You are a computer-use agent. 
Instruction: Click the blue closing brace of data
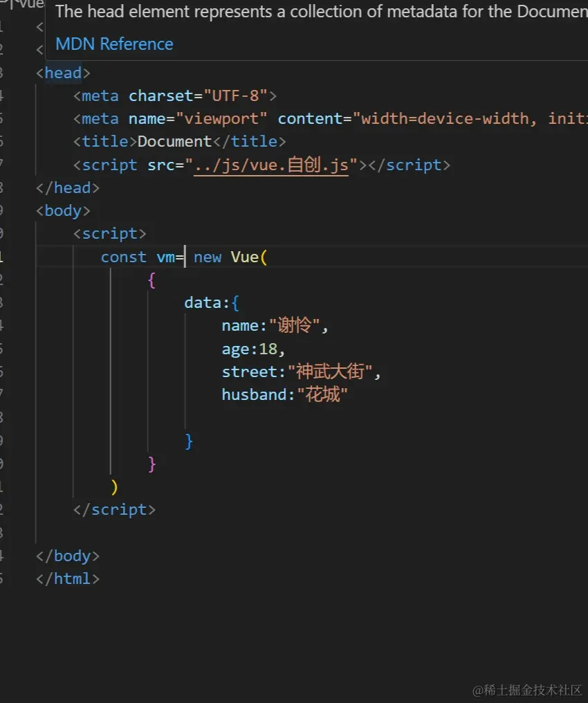click(189, 441)
